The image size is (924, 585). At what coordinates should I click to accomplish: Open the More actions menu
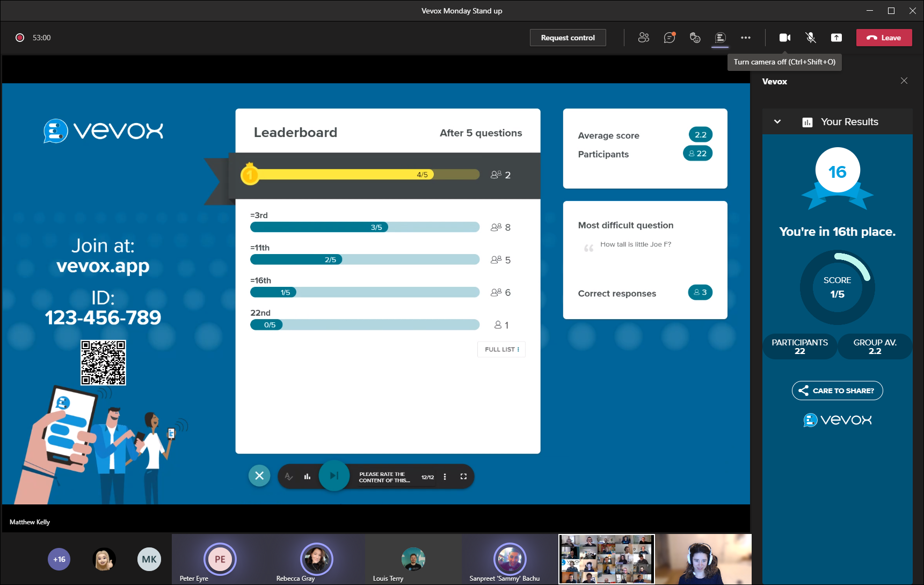pyautogui.click(x=745, y=38)
